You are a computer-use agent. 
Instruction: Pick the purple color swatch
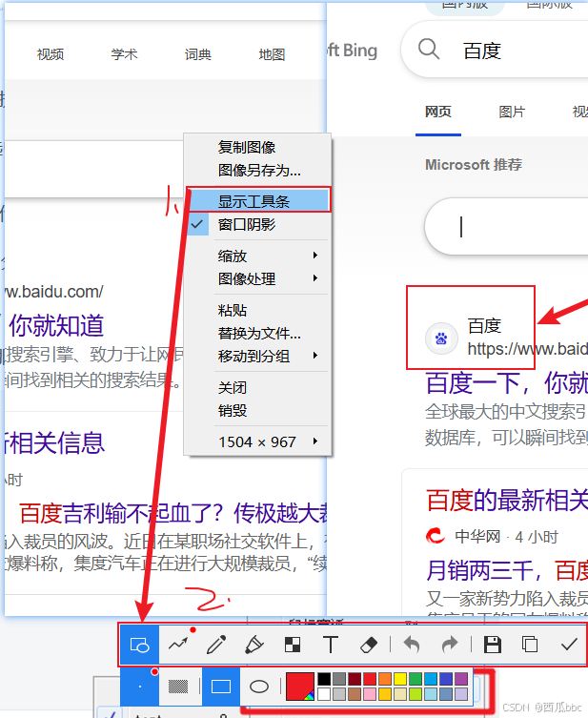point(461,679)
